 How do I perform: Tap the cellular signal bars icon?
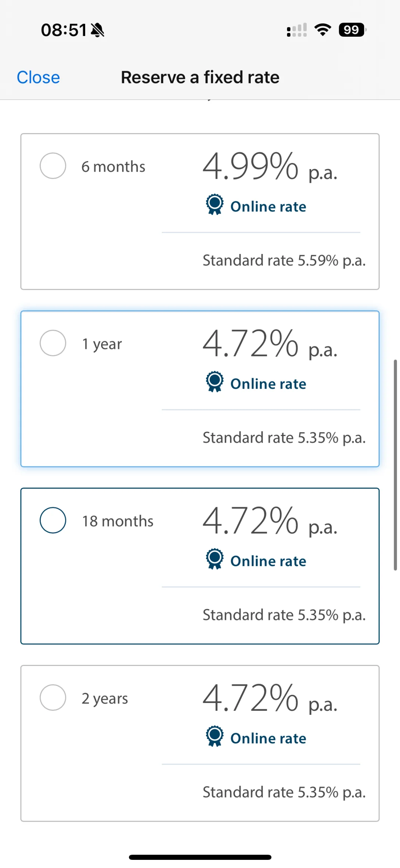(297, 30)
